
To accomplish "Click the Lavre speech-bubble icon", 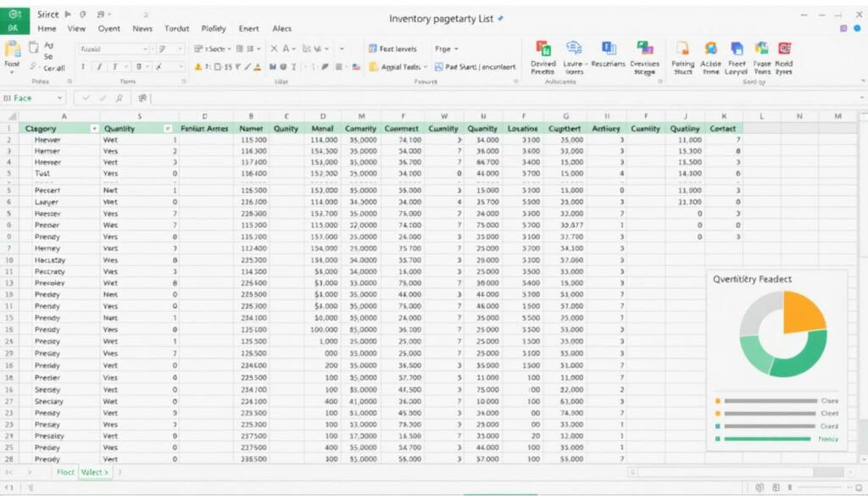I will tap(574, 48).
